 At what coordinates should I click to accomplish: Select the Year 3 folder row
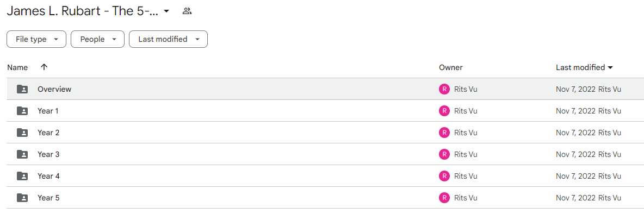tap(325, 154)
